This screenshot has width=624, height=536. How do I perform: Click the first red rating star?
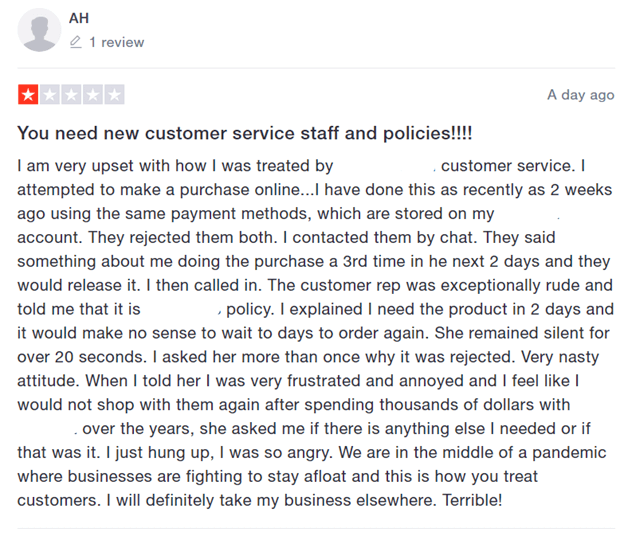(27, 96)
